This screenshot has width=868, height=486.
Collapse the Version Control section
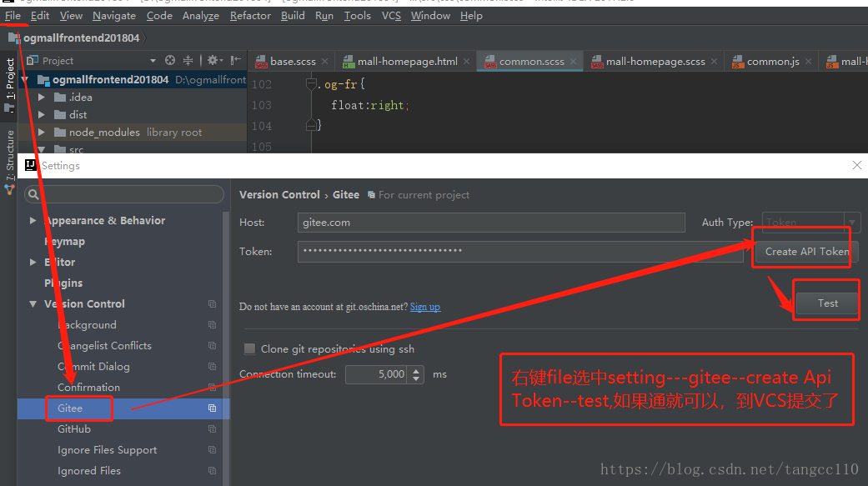coord(33,304)
